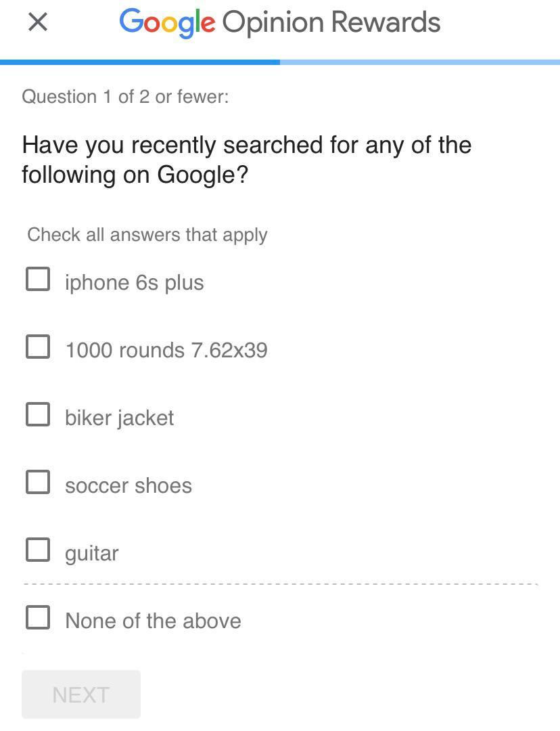Tick the square checkbox beside biker jacket
The width and height of the screenshot is (560, 731).
tap(38, 414)
